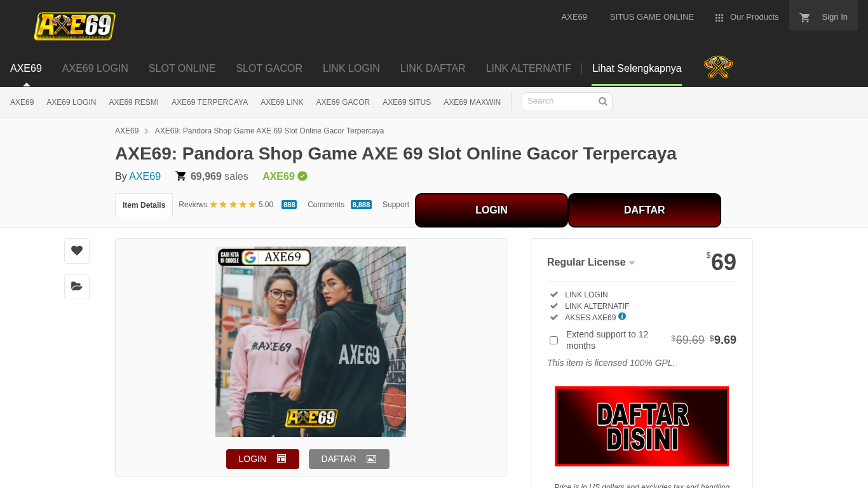
Task: Open the Item Details tab
Action: coord(144,205)
